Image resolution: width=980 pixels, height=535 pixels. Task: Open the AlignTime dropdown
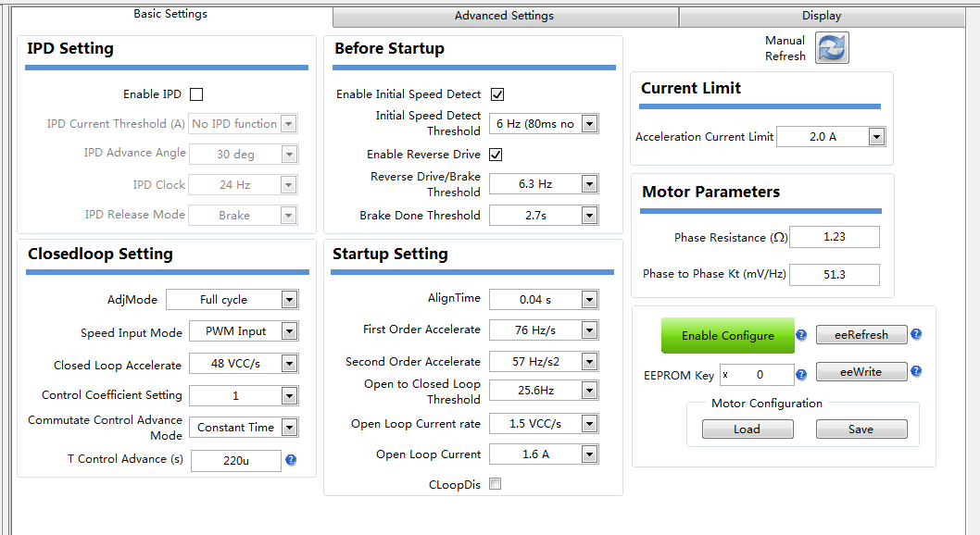(x=589, y=299)
